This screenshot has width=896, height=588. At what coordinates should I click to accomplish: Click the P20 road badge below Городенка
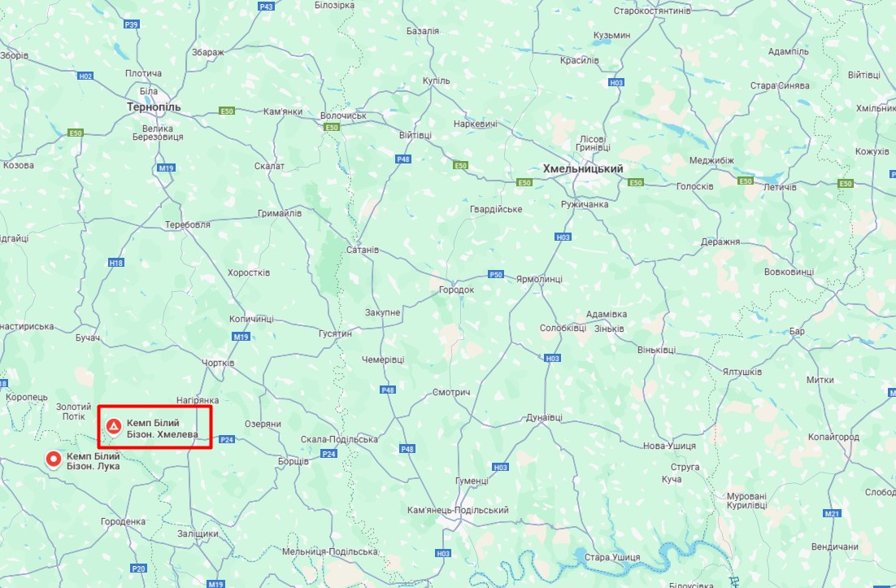point(139,568)
